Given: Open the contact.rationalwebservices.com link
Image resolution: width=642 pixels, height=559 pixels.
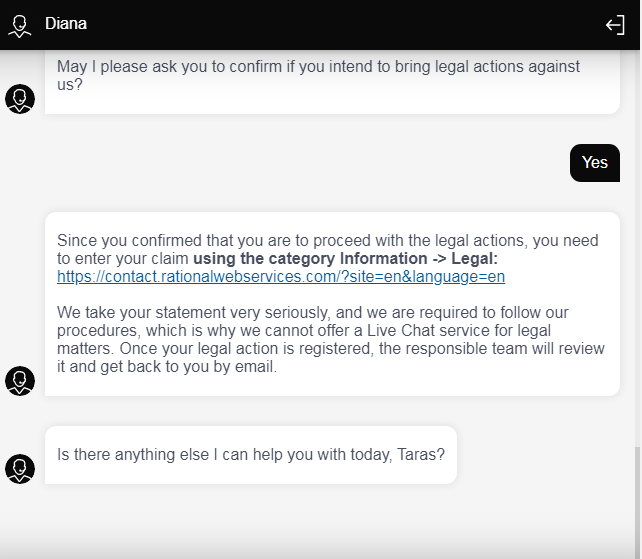Looking at the screenshot, I should tap(281, 276).
